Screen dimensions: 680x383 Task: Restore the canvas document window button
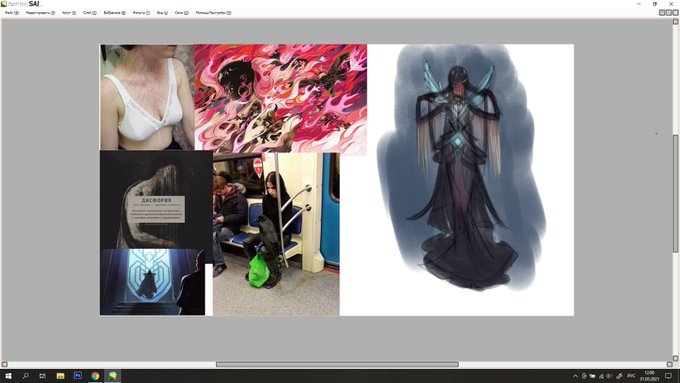(668, 13)
